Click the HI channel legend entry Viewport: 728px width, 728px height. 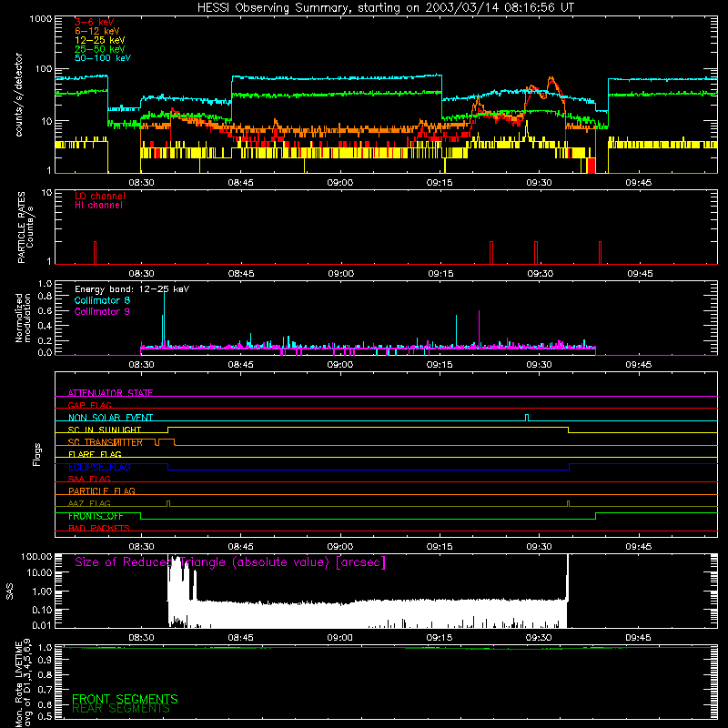click(x=98, y=206)
